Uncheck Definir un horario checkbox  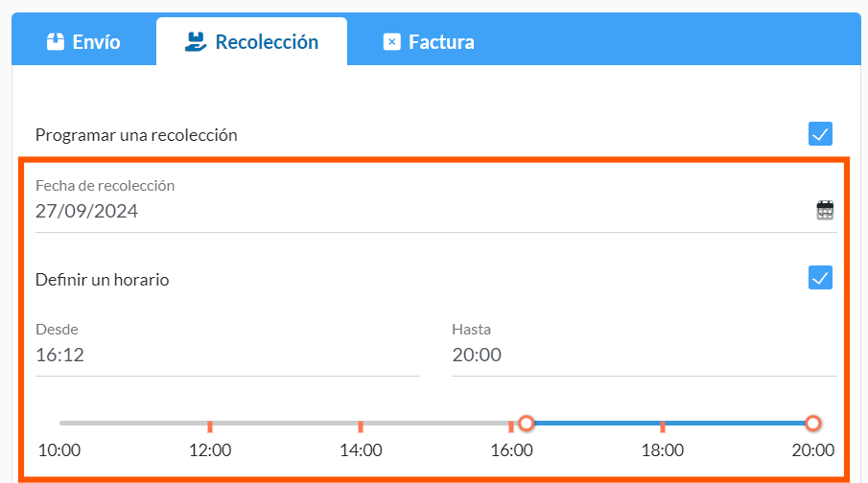coord(820,278)
